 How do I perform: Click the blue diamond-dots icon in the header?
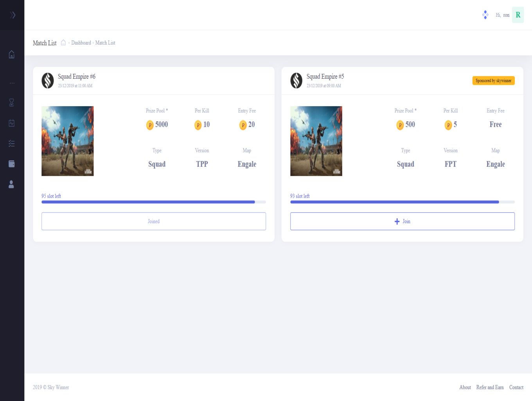click(485, 15)
